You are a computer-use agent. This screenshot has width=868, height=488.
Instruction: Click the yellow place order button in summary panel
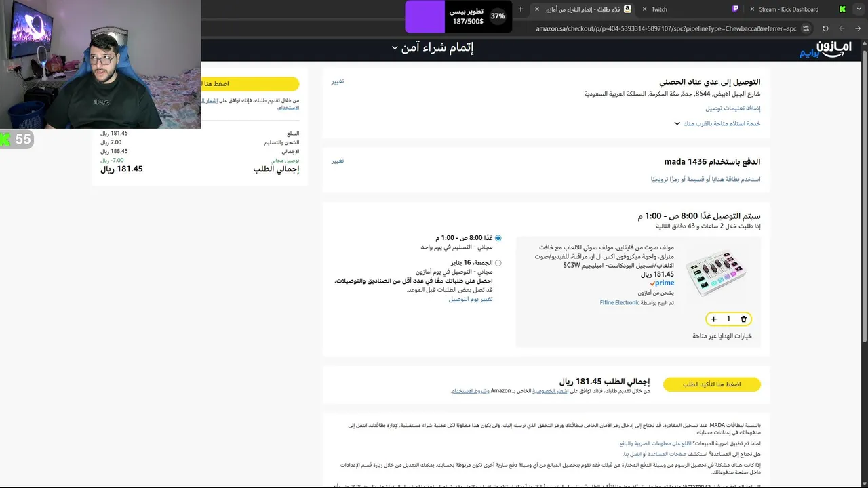(x=250, y=84)
